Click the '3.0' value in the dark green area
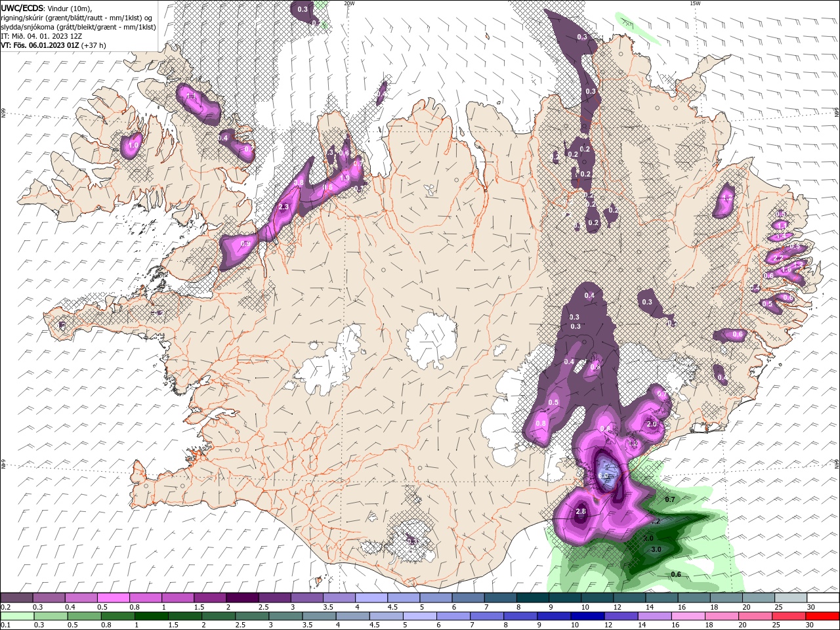 [x=655, y=549]
